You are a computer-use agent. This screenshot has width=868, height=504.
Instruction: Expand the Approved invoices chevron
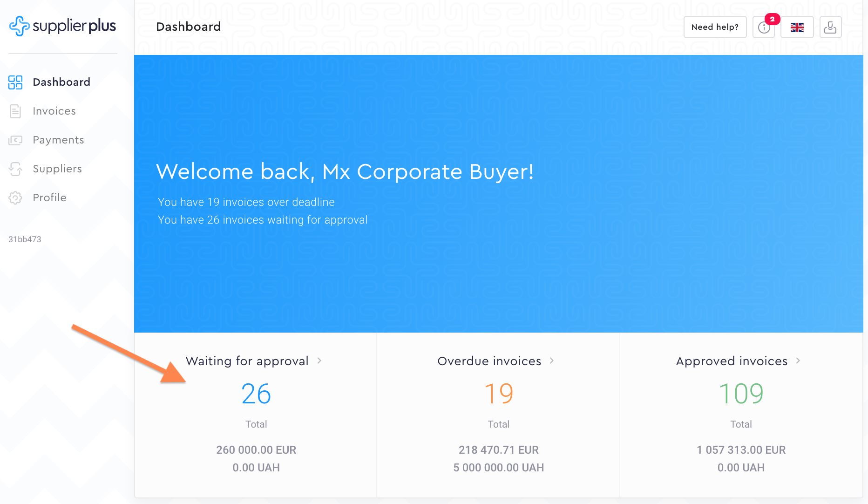pyautogui.click(x=798, y=361)
